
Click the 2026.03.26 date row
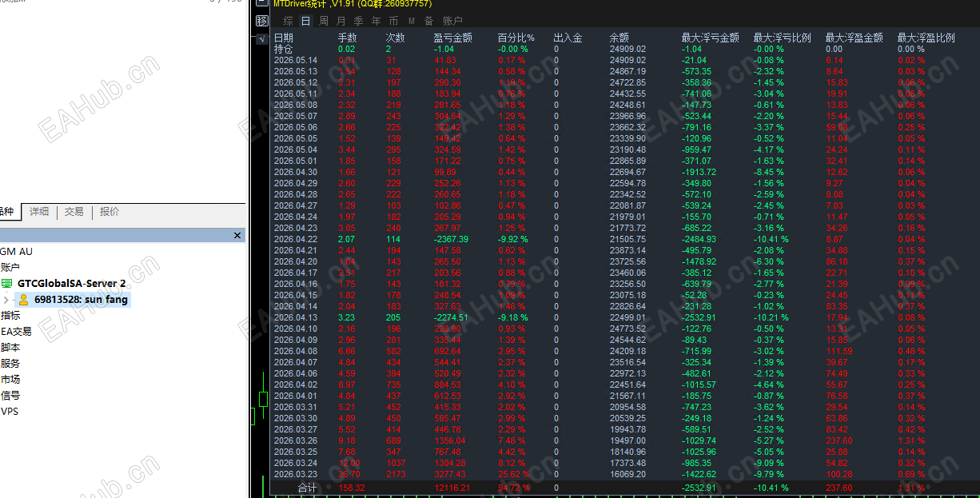tap(296, 440)
